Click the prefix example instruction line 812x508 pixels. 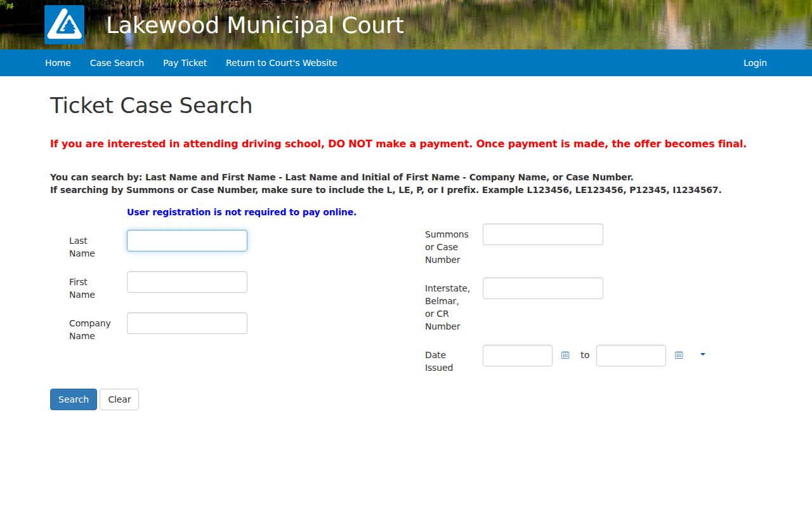point(386,190)
